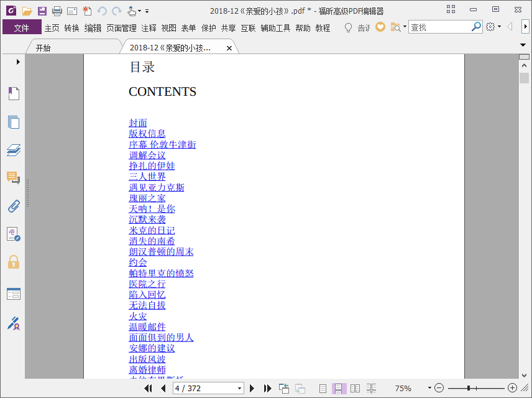Open the 保护 ribbon tab
Screen dimensions: 532x398
point(208,28)
